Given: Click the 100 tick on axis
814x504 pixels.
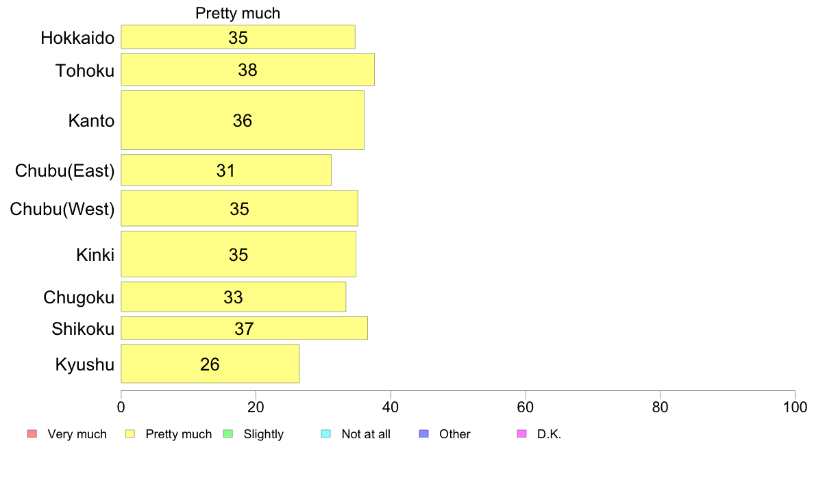Looking at the screenshot, I should pos(795,407).
